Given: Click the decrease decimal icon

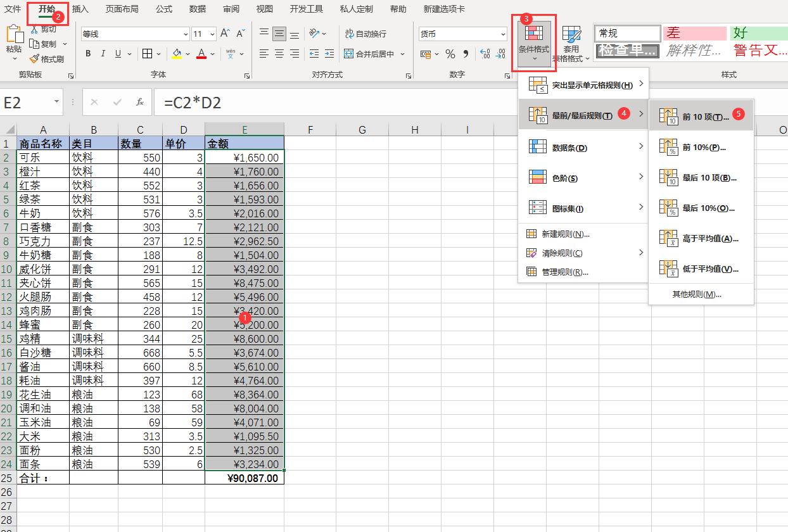Looking at the screenshot, I should tap(500, 54).
